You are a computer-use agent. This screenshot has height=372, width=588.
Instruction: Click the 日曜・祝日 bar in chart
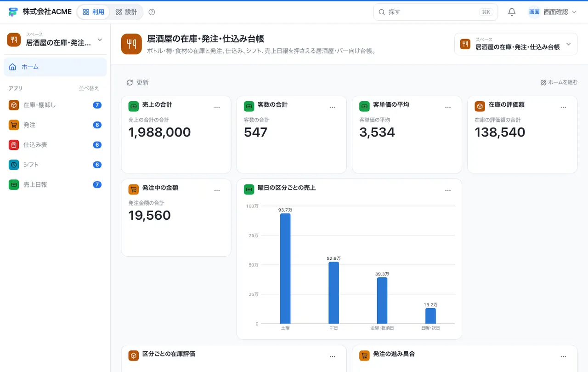click(x=430, y=316)
